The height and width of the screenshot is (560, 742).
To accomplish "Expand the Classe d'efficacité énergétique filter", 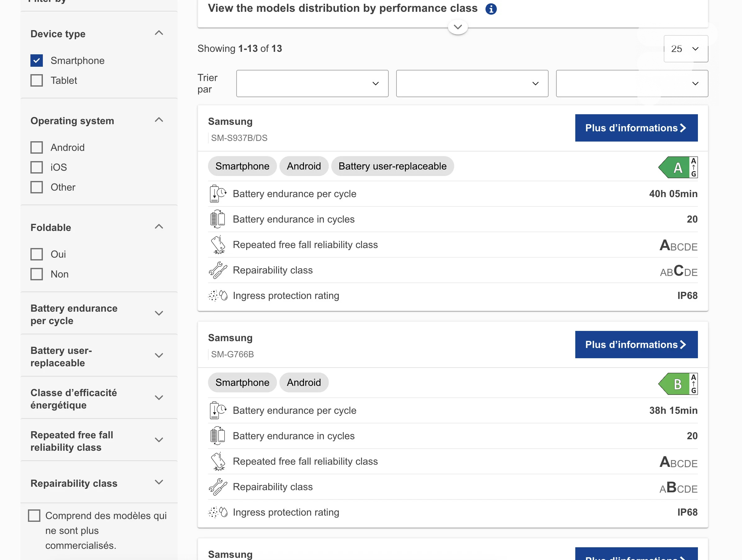I will [159, 398].
